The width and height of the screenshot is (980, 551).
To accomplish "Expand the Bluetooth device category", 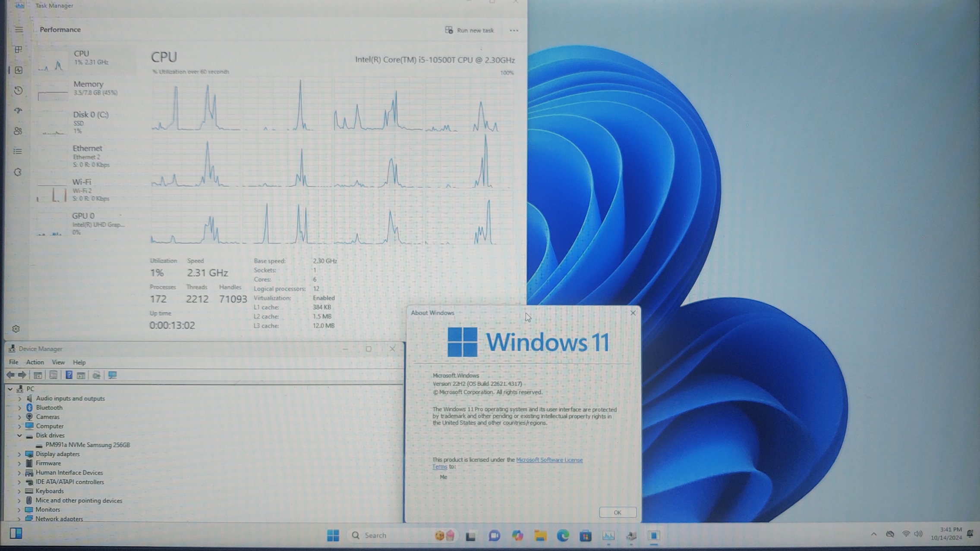I will pyautogui.click(x=19, y=407).
